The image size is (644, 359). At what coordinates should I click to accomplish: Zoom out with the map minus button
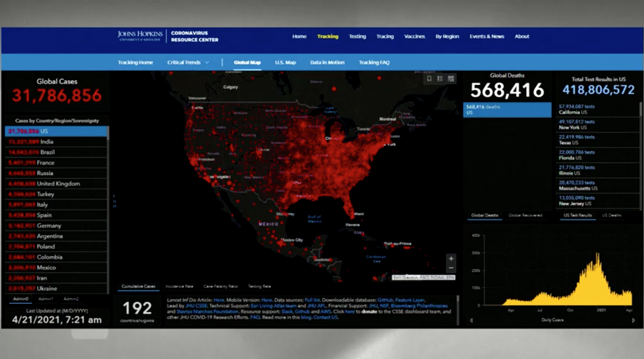pos(451,267)
